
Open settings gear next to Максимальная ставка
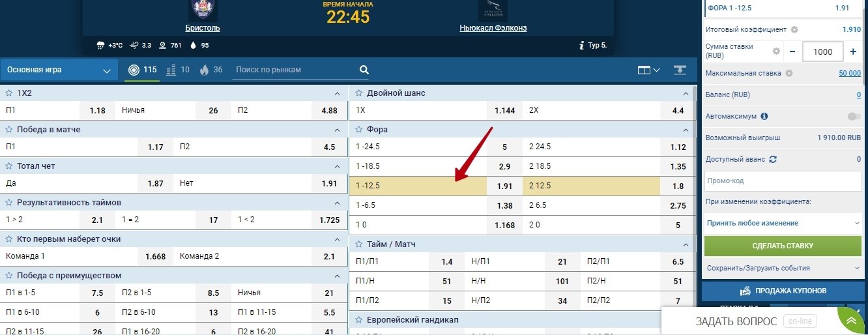click(790, 74)
